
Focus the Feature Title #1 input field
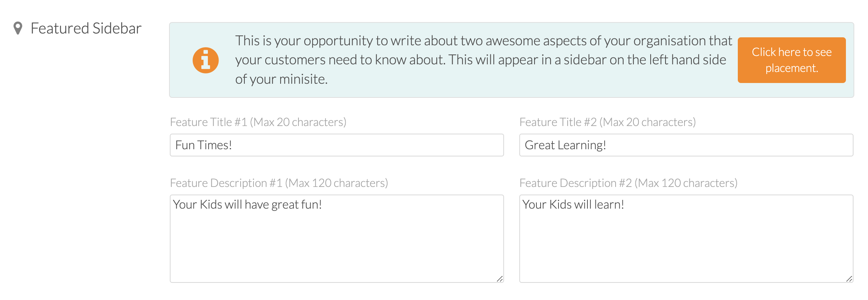click(x=337, y=145)
